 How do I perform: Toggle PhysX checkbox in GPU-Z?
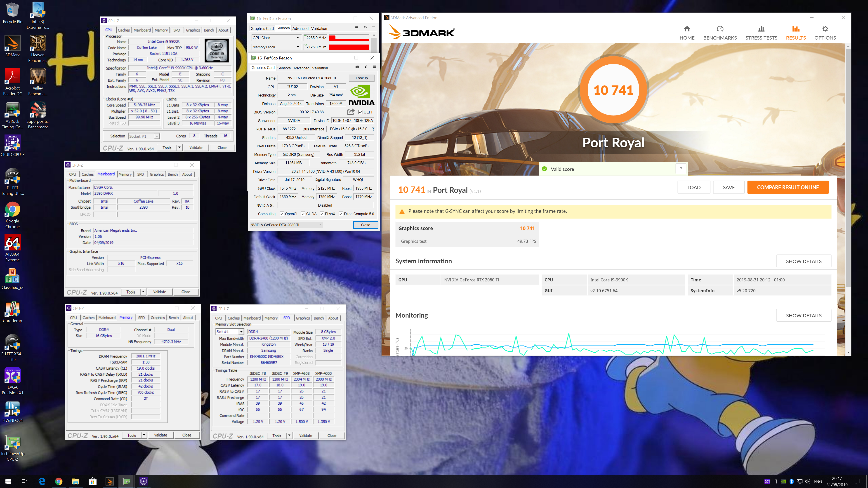coord(322,214)
